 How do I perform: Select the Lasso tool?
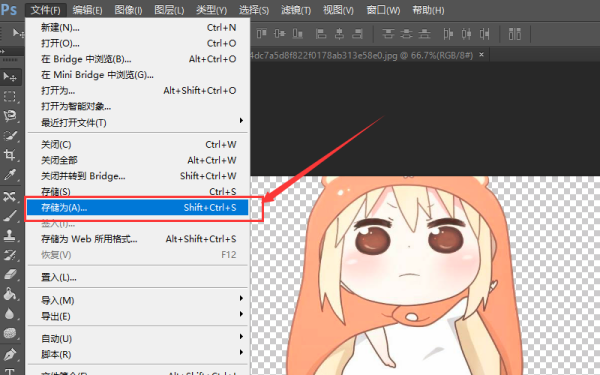pos(10,116)
